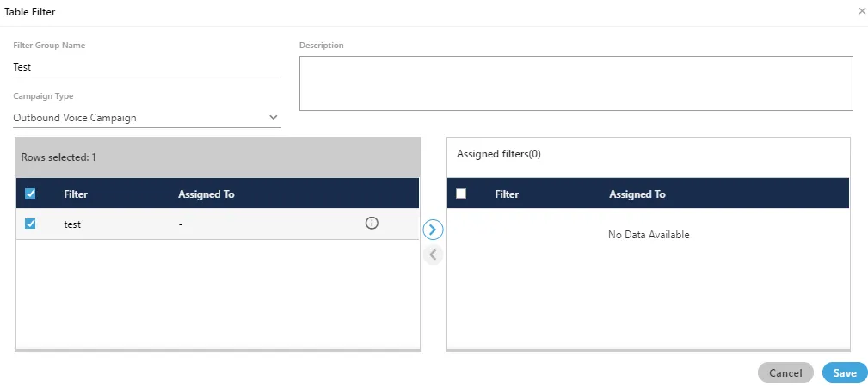This screenshot has width=868, height=387.
Task: Open the Campaign Type dropdown
Action: (147, 117)
